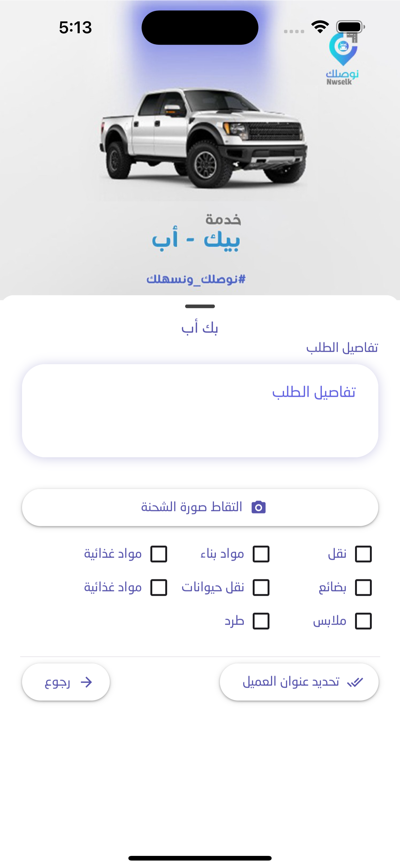The width and height of the screenshot is (400, 868).
Task: Select the نقل حيوانات checkbox
Action: pos(261,587)
